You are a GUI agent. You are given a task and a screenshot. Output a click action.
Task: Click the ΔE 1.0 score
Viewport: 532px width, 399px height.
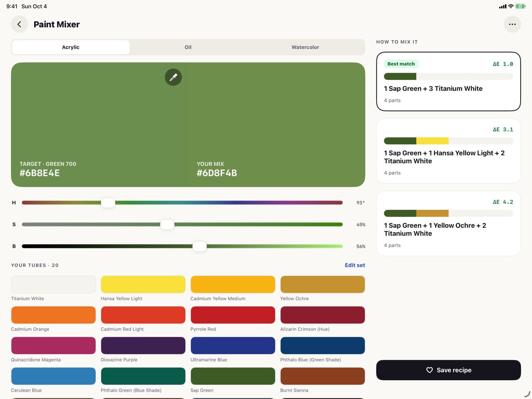[503, 64]
